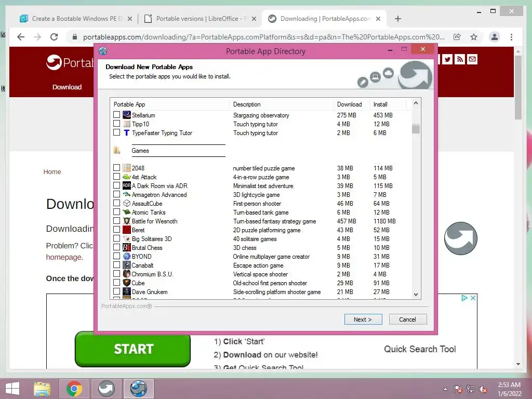This screenshot has width=532, height=399.
Task: Click the Dave Gnukem icon
Action: [x=127, y=291]
